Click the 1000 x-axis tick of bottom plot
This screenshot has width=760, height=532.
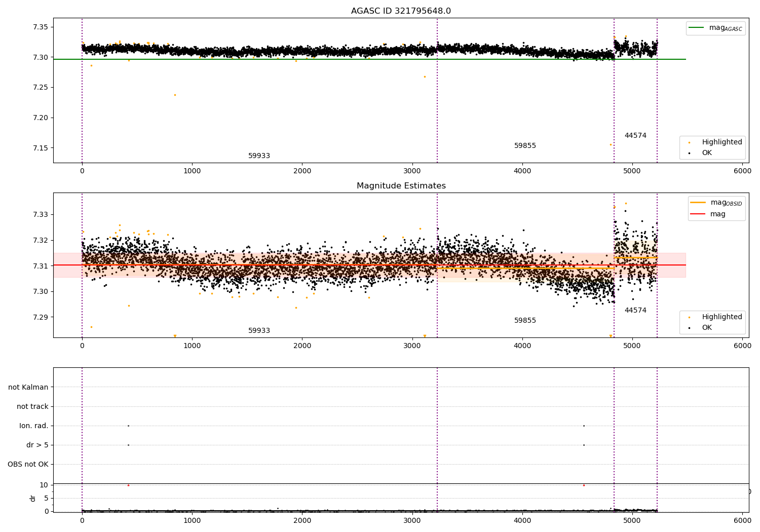pyautogui.click(x=192, y=520)
